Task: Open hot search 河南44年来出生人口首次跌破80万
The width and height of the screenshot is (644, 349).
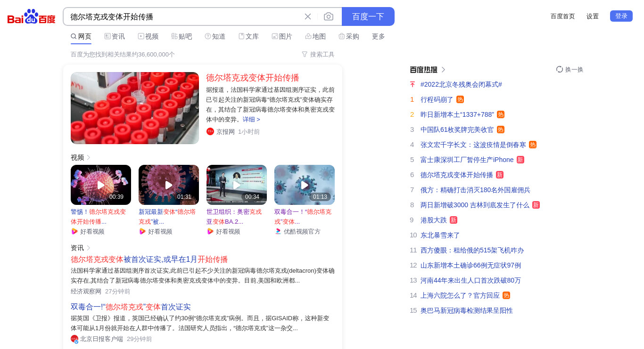Action: tap(471, 280)
